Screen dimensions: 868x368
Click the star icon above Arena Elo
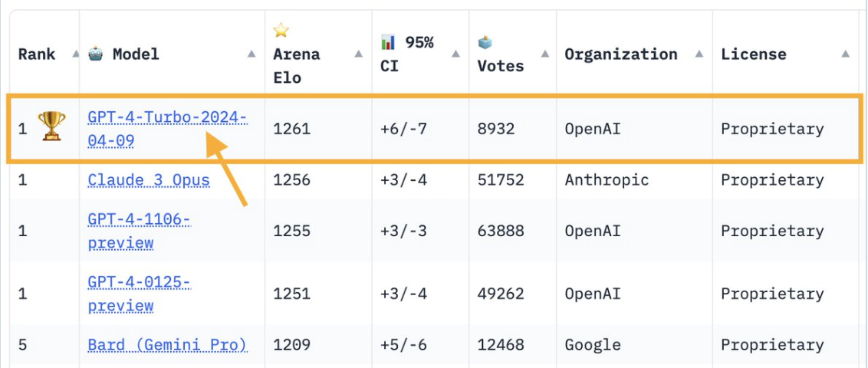(281, 30)
